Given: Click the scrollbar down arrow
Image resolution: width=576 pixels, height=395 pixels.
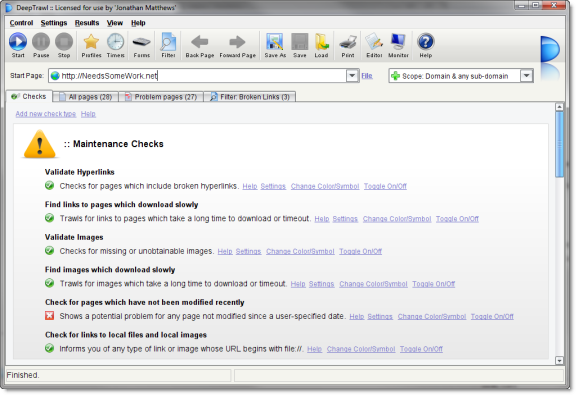Looking at the screenshot, I should tap(559, 360).
